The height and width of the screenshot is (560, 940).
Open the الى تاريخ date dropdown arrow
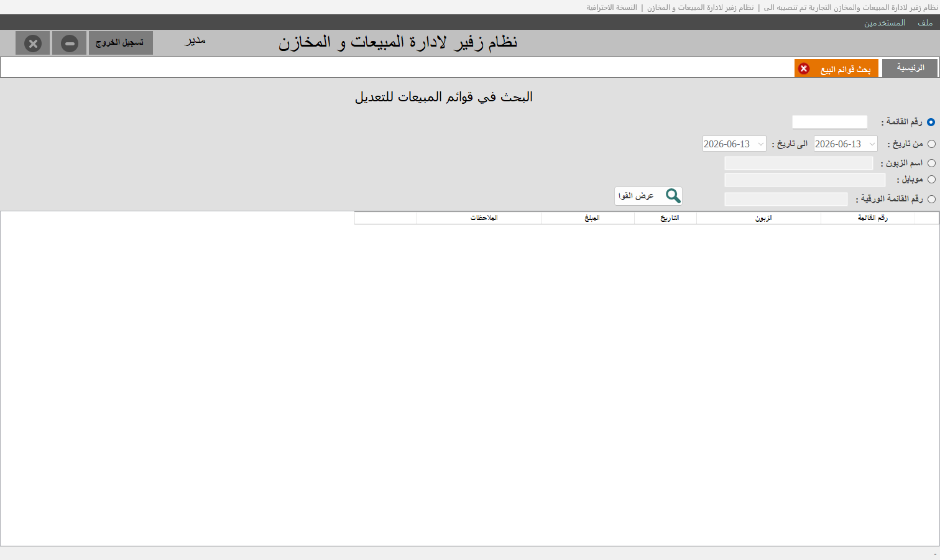[x=760, y=144]
